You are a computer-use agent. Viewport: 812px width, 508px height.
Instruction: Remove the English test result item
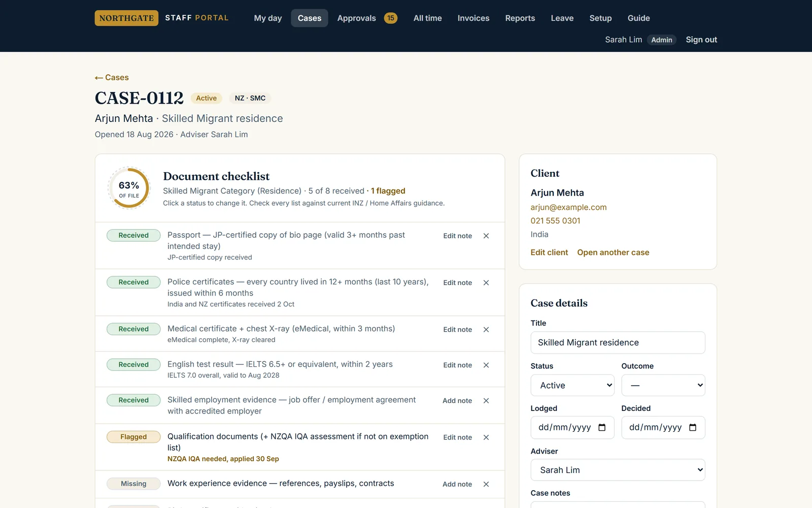(x=486, y=365)
